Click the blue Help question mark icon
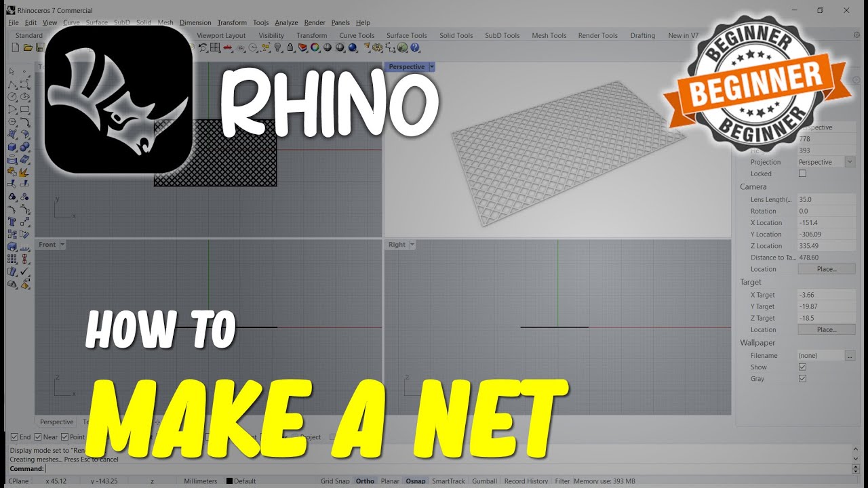This screenshot has height=488, width=868. pos(415,47)
